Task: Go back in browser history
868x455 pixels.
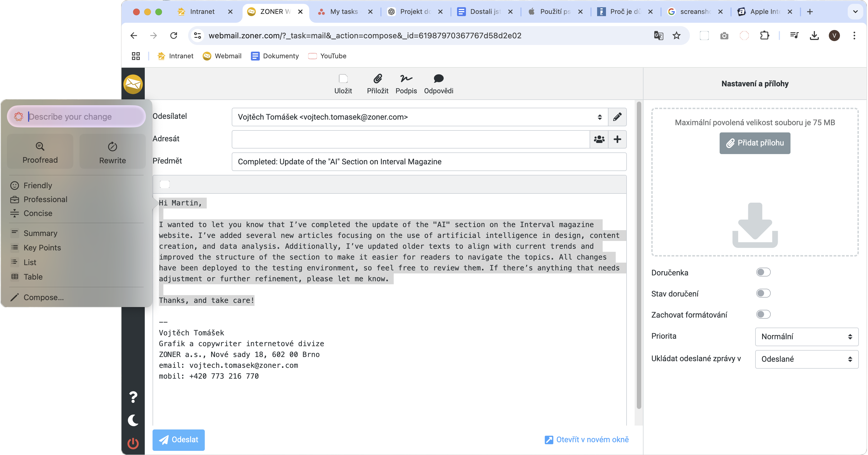Action: pyautogui.click(x=134, y=35)
